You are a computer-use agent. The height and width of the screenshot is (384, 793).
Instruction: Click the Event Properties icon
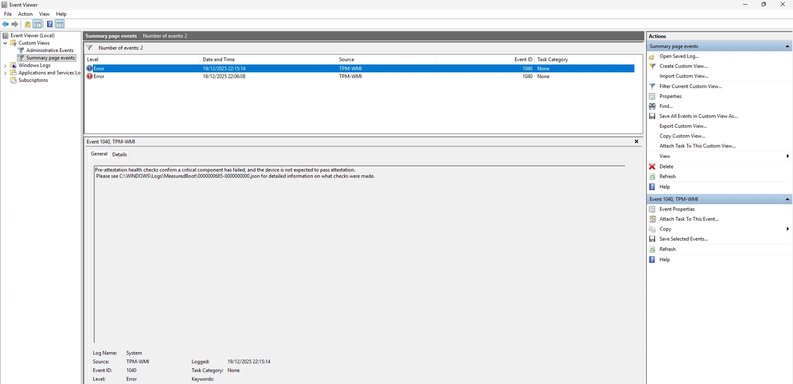pyautogui.click(x=652, y=209)
